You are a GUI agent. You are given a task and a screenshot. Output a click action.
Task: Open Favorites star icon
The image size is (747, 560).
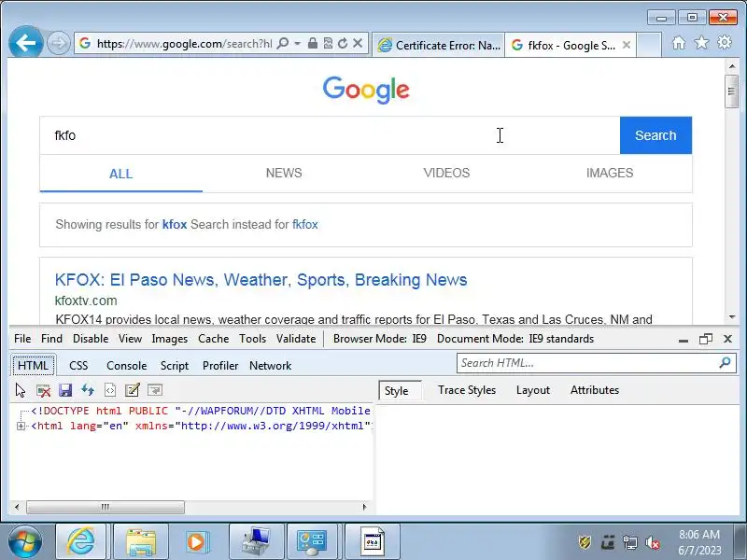[701, 43]
